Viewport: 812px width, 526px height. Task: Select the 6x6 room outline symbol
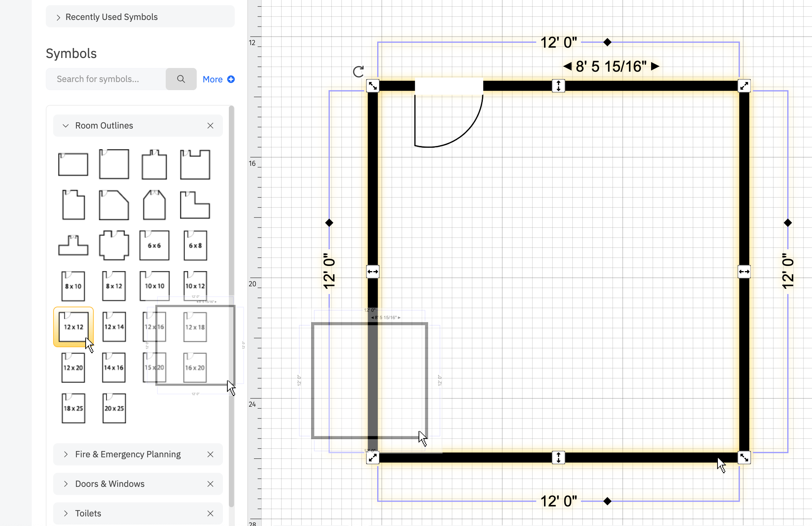click(154, 245)
